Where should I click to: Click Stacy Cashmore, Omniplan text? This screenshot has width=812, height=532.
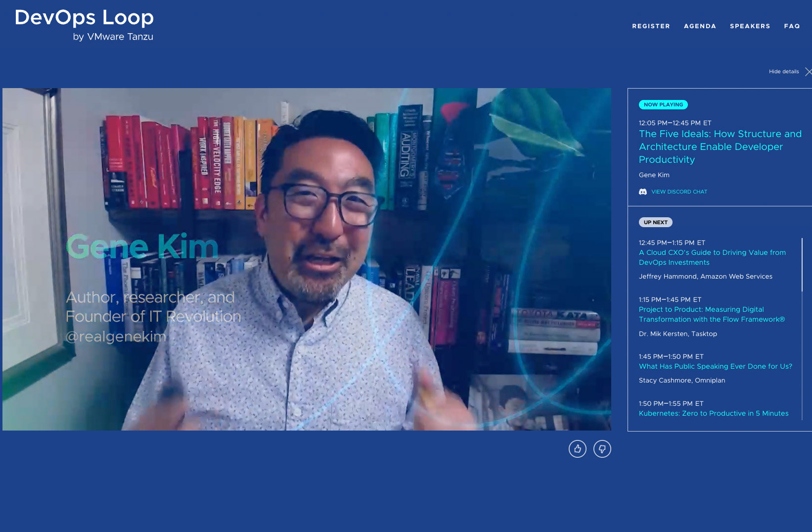[682, 381]
